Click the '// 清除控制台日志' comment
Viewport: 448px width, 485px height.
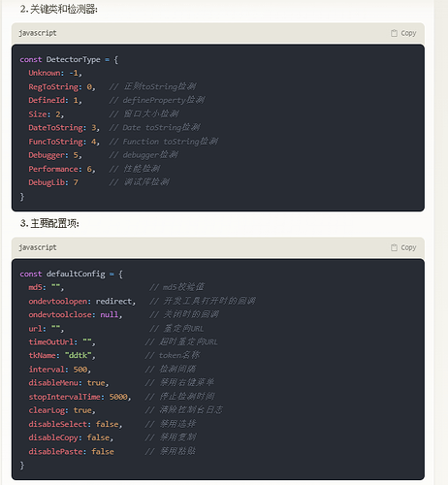(184, 410)
